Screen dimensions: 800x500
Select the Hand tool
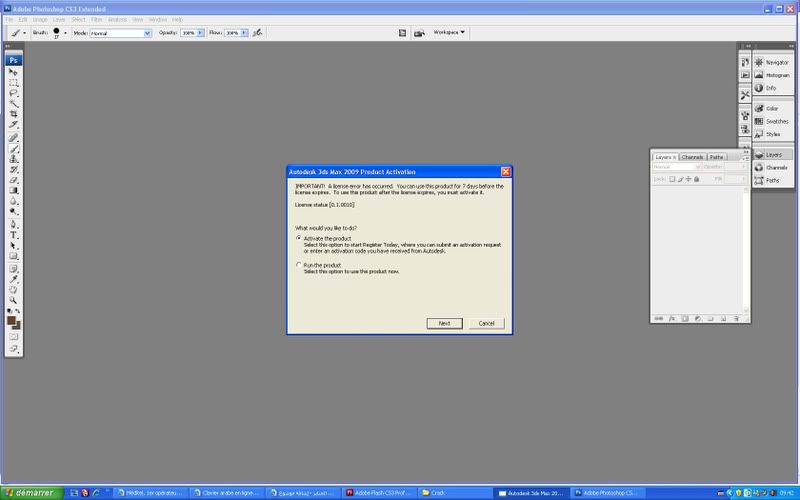(x=14, y=290)
